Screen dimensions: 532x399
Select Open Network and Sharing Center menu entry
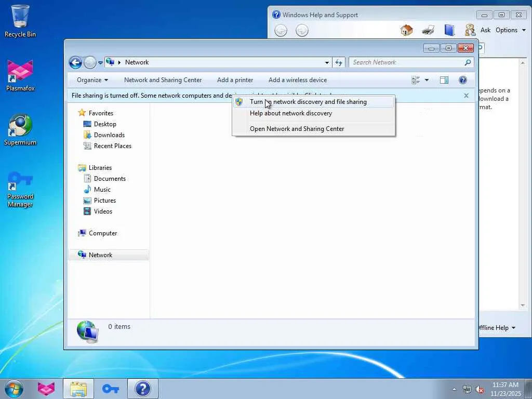coord(313,129)
